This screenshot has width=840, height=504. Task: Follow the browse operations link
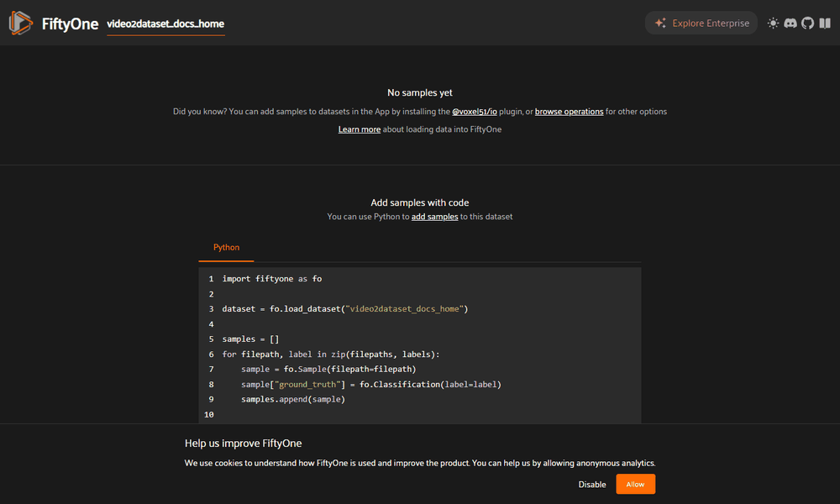pyautogui.click(x=569, y=112)
